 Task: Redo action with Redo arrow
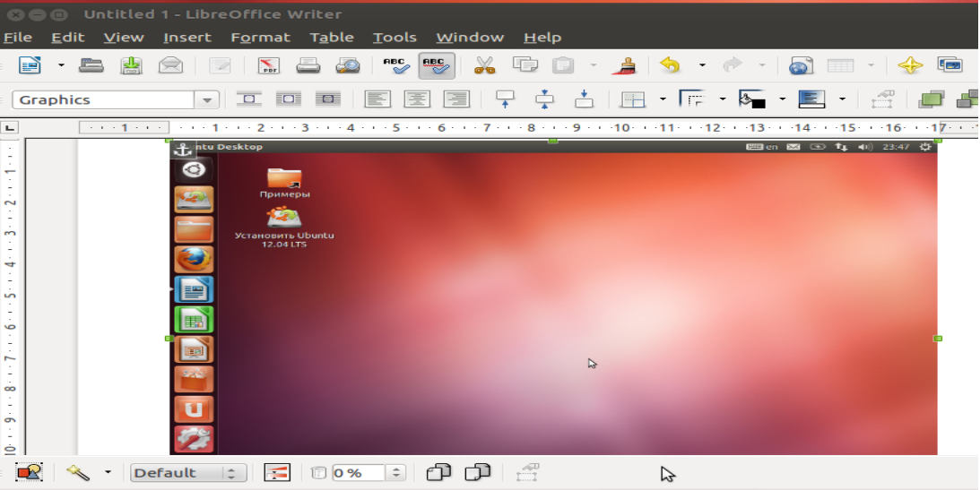tap(732, 64)
